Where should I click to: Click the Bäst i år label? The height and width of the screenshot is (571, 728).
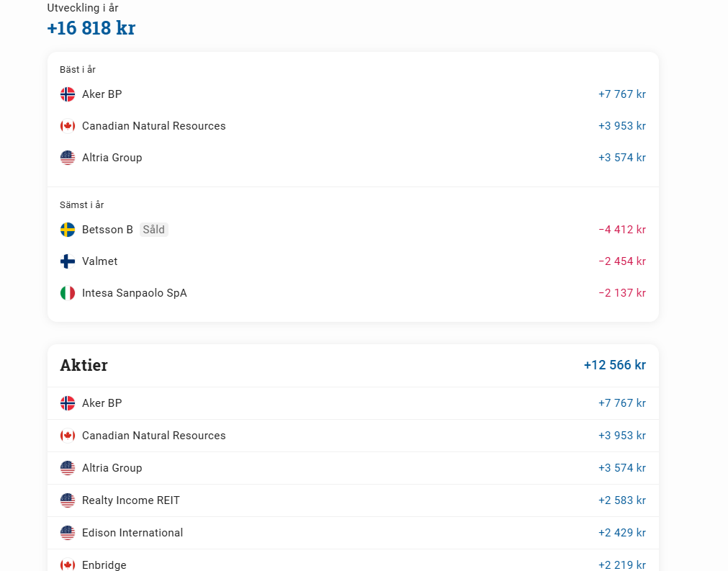click(78, 70)
